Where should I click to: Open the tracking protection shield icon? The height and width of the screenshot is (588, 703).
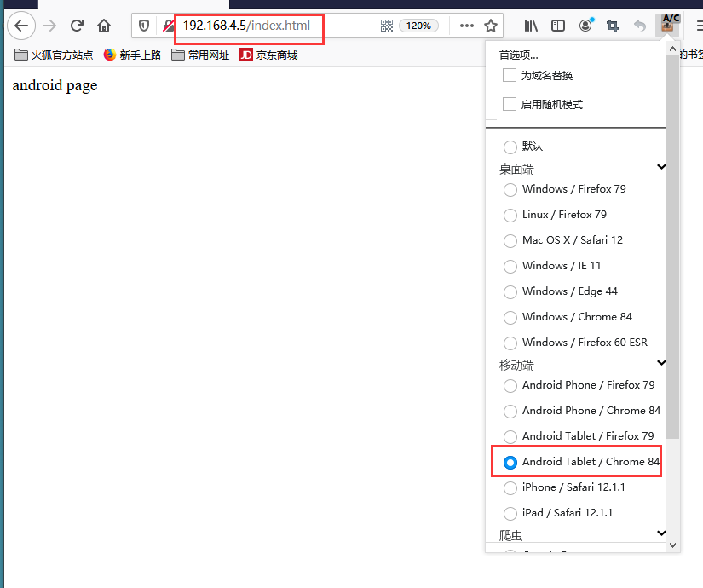(x=144, y=26)
